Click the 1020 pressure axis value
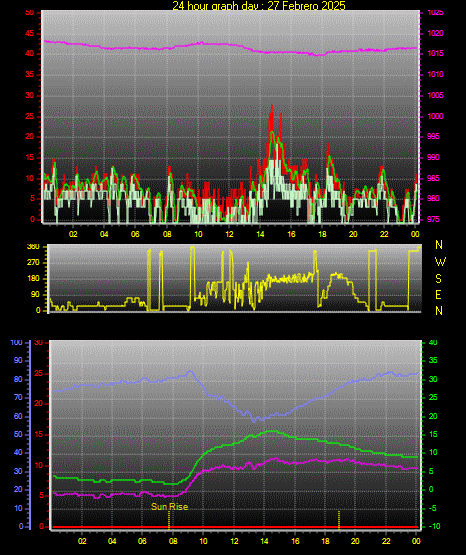This screenshot has width=466, height=555. click(435, 33)
